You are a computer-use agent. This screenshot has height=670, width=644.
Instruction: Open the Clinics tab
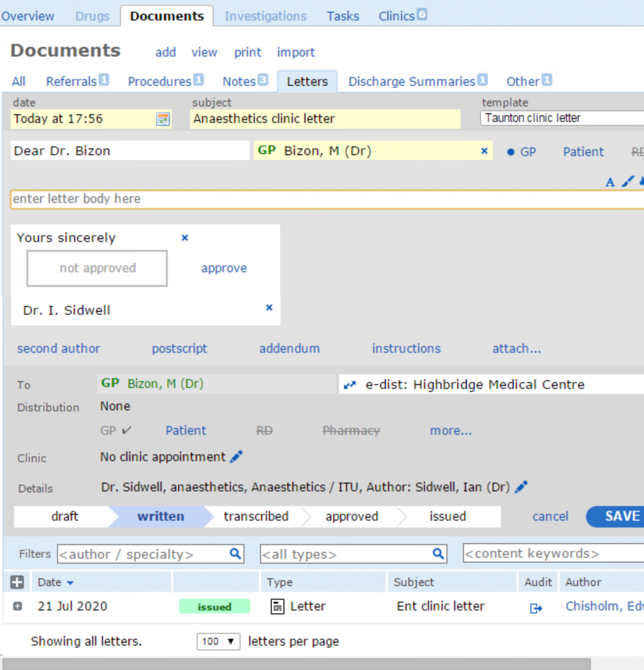coord(396,16)
